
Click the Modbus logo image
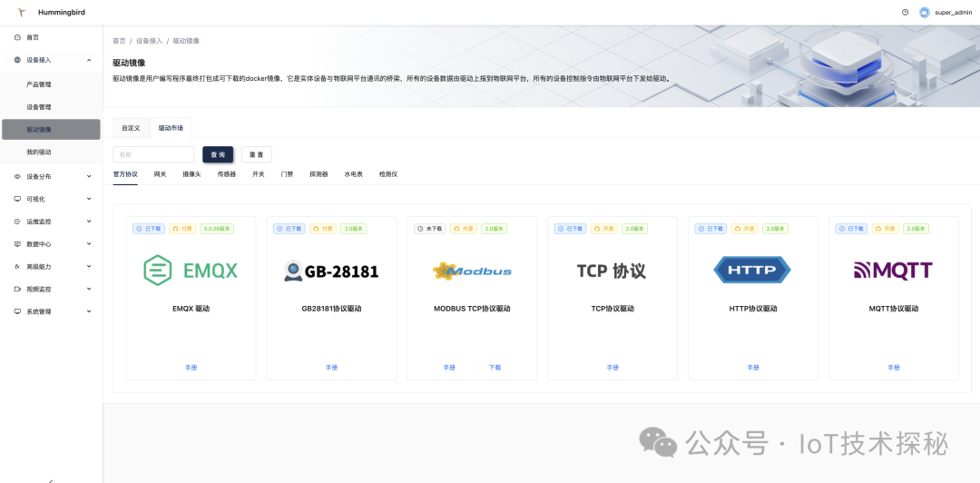click(472, 271)
